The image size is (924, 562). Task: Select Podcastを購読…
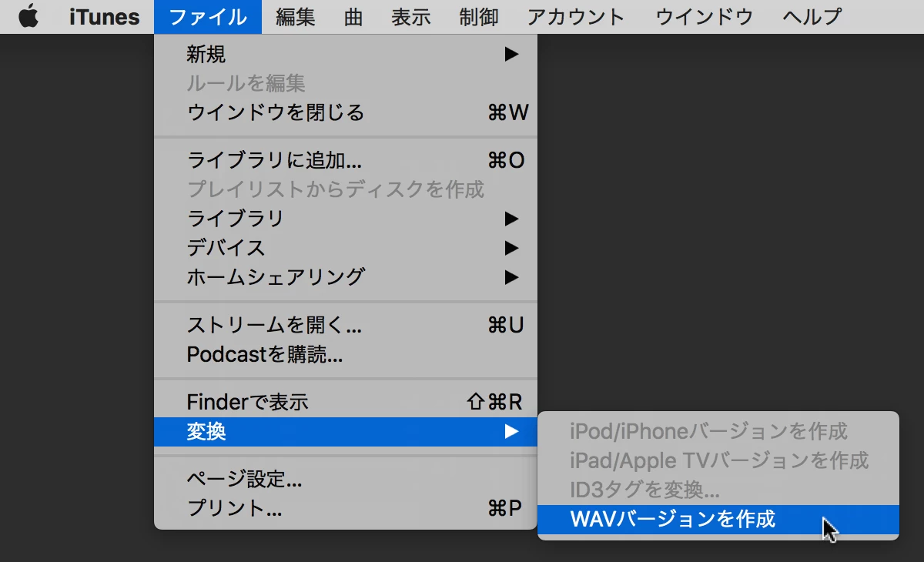pos(346,354)
